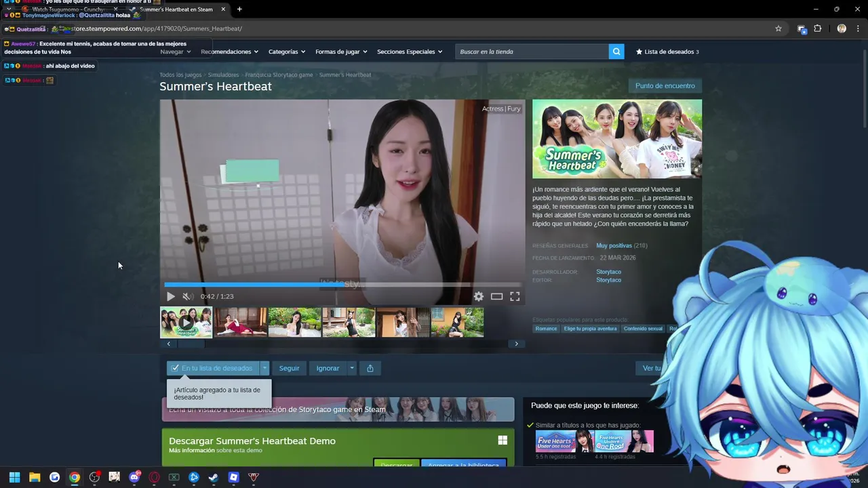
Task: Open Steam from the taskbar
Action: 214,477
